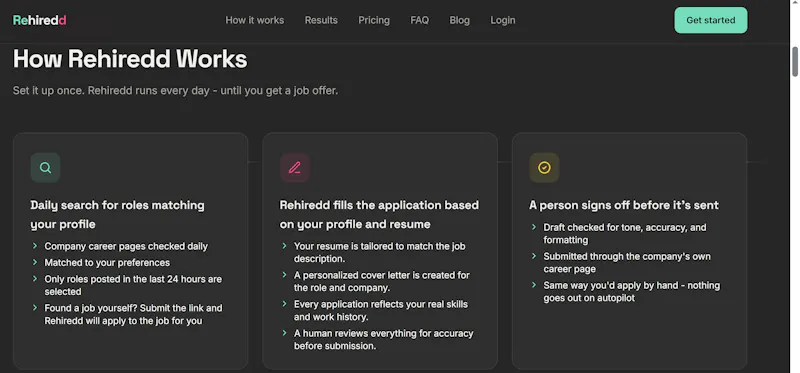Click the pink pencil edit icon

(x=295, y=168)
